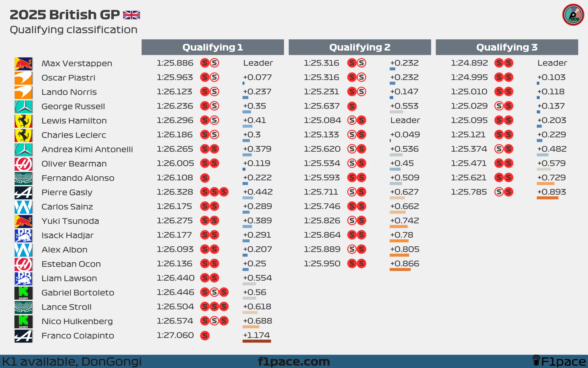Screen dimensions: 588x368
Task: Click the driver name Oscar Piastri
Action: click(x=68, y=78)
